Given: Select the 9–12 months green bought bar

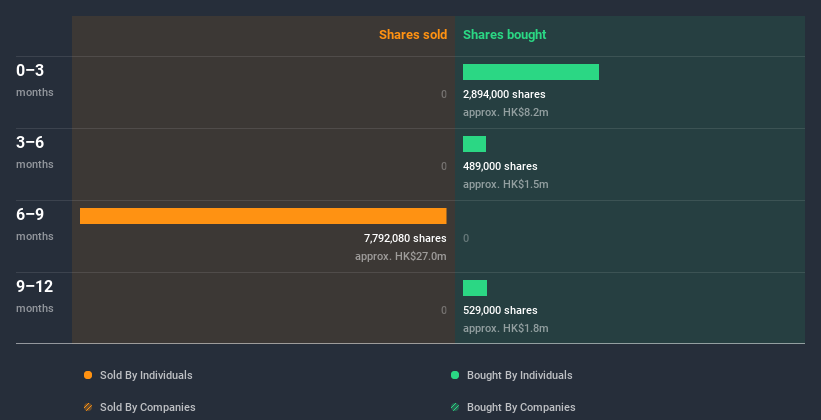Looking at the screenshot, I should [x=475, y=288].
